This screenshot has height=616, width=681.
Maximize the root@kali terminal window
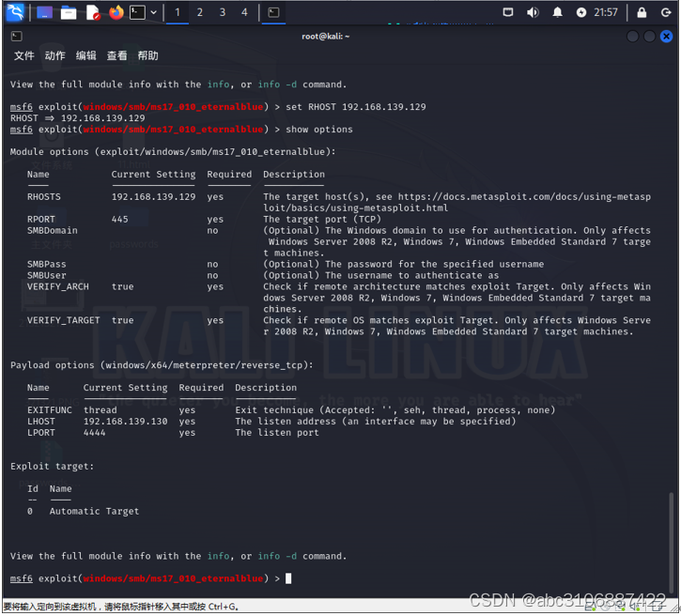(x=649, y=37)
